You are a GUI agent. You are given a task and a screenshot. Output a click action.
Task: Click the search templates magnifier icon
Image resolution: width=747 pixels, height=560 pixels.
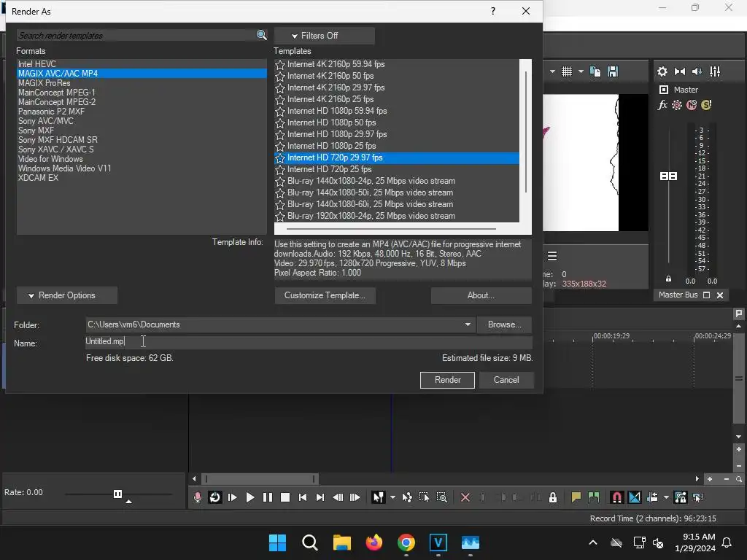[262, 35]
